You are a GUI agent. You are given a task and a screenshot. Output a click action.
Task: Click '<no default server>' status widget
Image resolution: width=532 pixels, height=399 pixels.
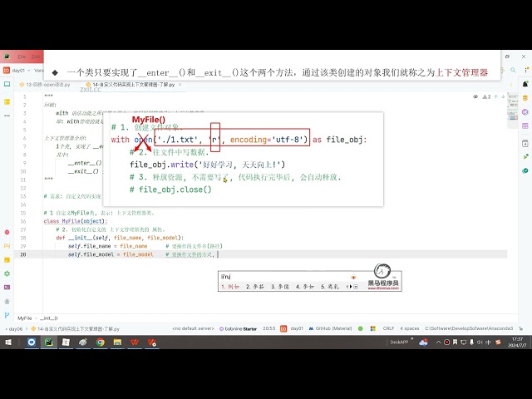tap(193, 328)
